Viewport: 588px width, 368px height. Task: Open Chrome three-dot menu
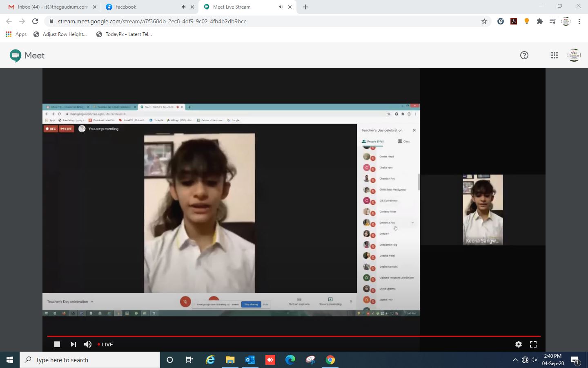pos(579,21)
